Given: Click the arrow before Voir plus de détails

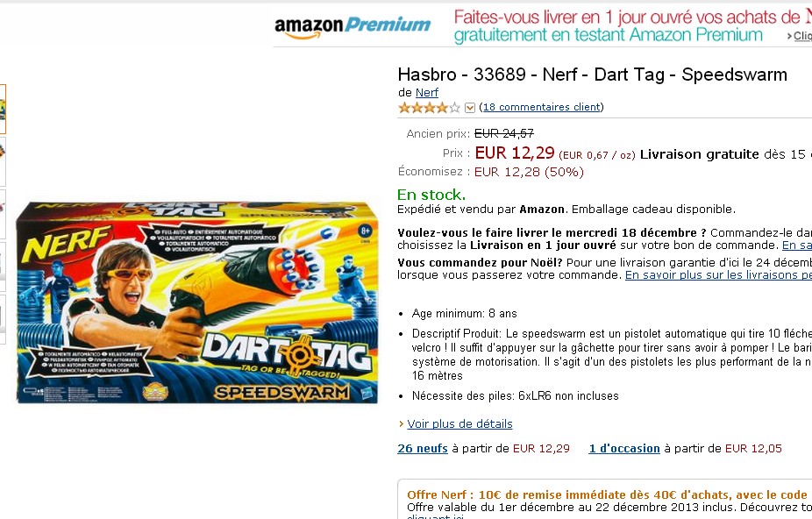Looking at the screenshot, I should [401, 424].
